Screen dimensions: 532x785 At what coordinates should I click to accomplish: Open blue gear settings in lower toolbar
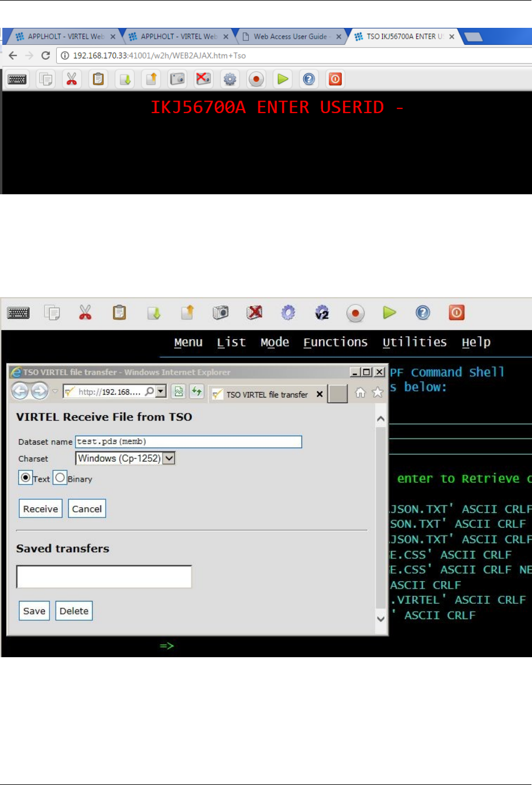(x=288, y=313)
